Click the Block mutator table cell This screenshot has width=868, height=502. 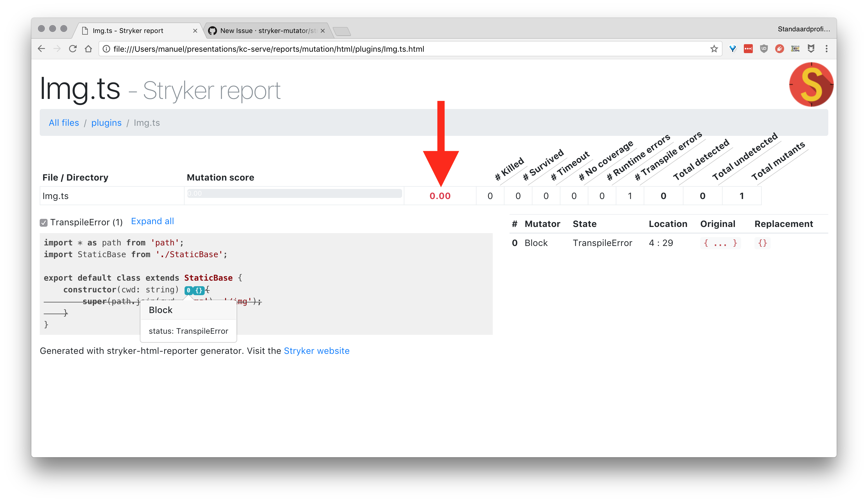pyautogui.click(x=536, y=243)
